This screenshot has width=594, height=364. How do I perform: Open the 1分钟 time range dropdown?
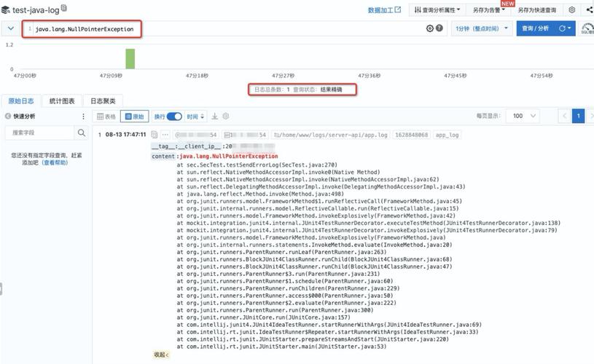click(x=480, y=28)
